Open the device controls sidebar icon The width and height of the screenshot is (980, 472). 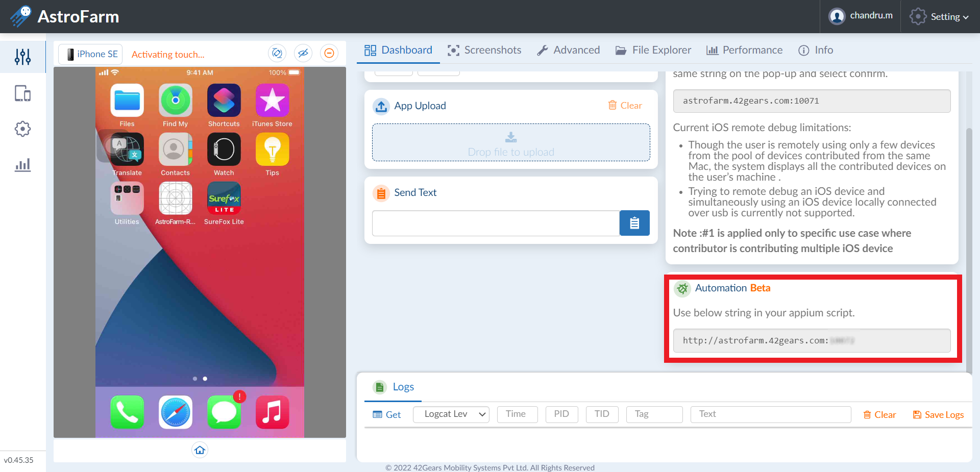click(x=22, y=57)
